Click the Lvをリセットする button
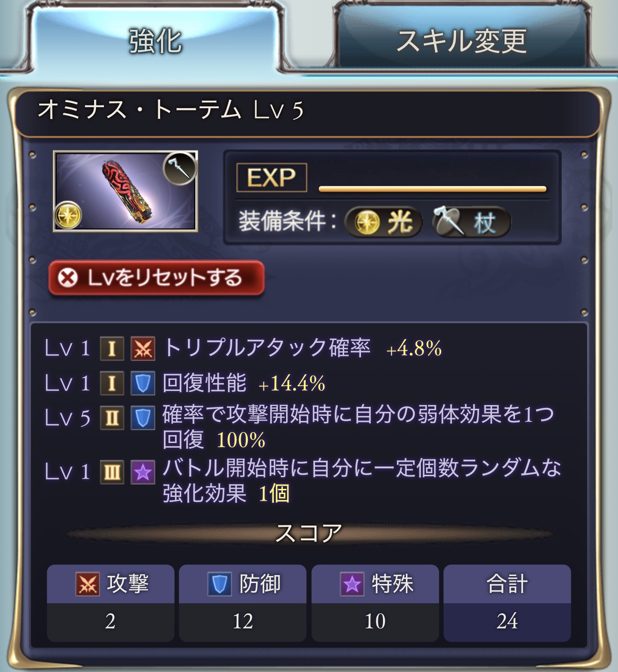Screen dimensions: 618x672 pyautogui.click(x=156, y=278)
